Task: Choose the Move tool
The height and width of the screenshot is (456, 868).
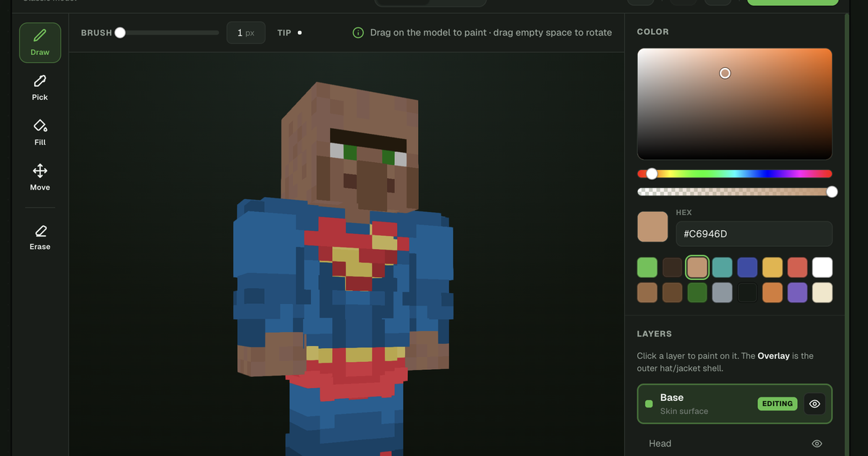Action: 40,177
